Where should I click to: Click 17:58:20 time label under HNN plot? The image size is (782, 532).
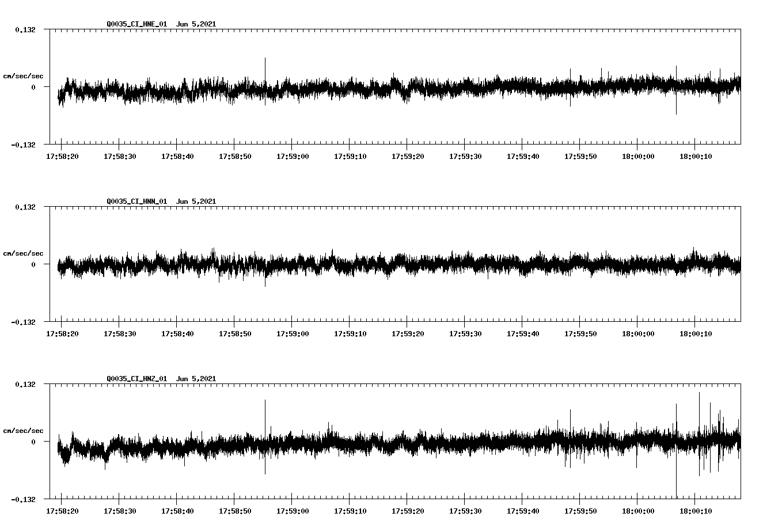[62, 333]
